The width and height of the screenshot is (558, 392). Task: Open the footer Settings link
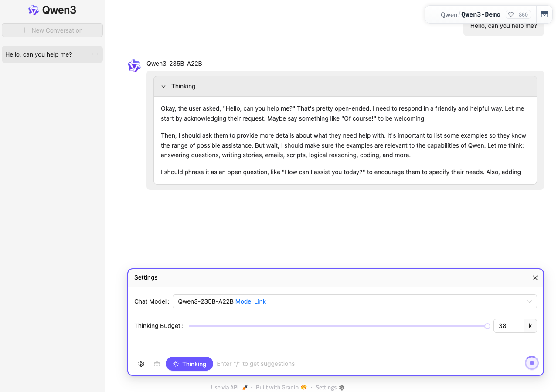tap(330, 388)
